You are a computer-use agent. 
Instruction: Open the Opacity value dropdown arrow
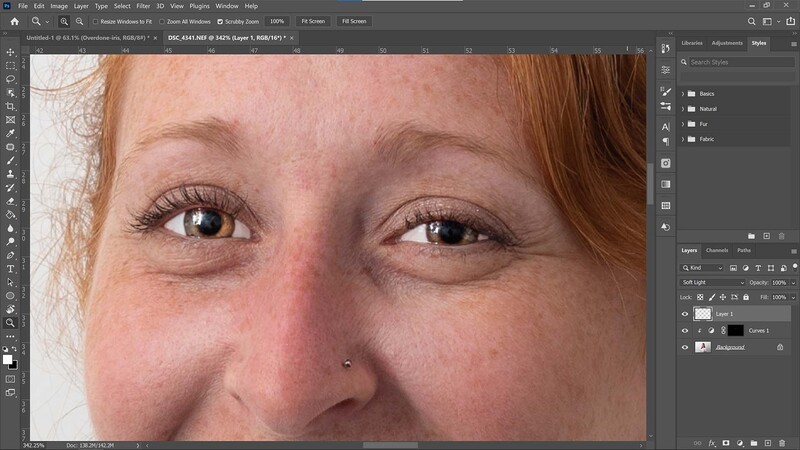(x=793, y=283)
